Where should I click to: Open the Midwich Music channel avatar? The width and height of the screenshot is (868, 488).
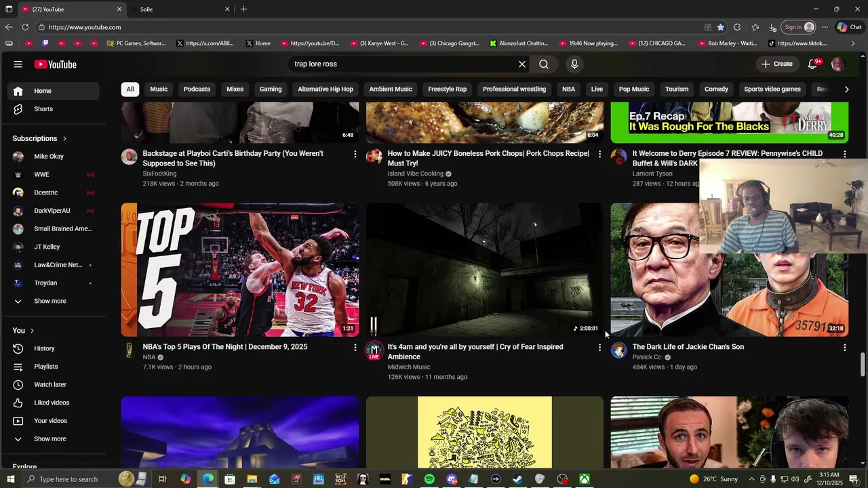coord(374,350)
